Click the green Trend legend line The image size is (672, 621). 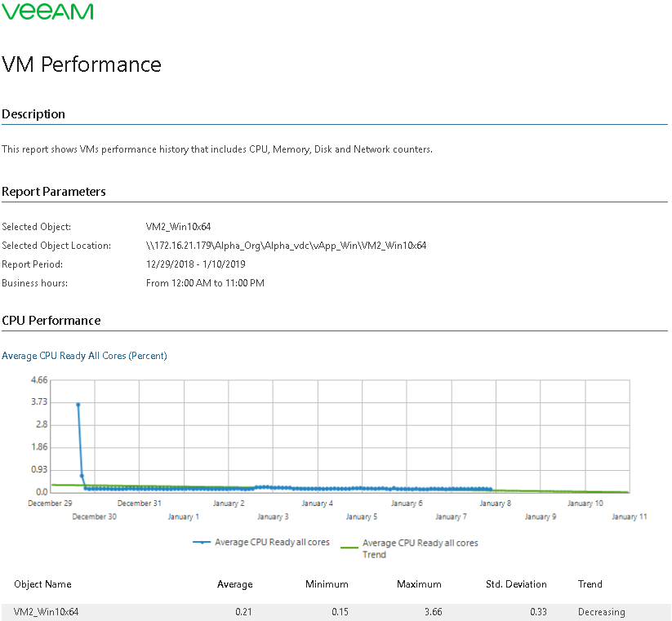(x=349, y=543)
